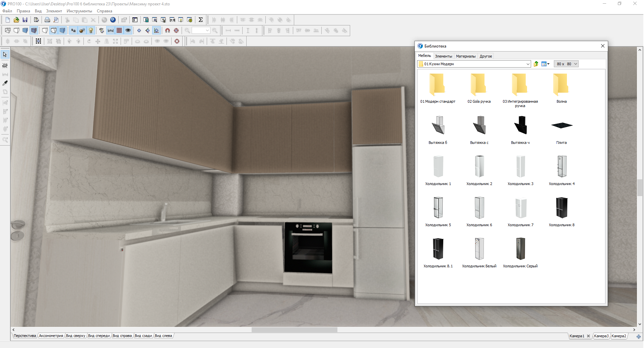Open the library view mode dropdown

tap(545, 64)
